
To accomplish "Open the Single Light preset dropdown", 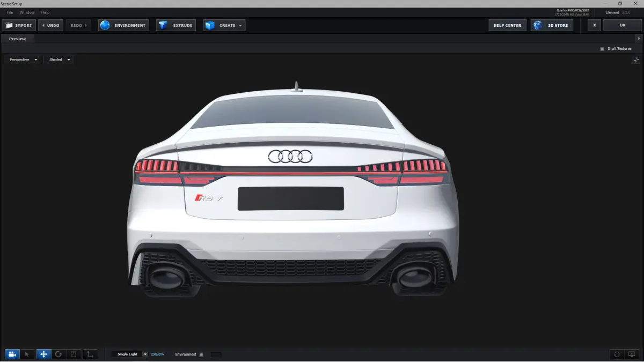I will coord(130,354).
